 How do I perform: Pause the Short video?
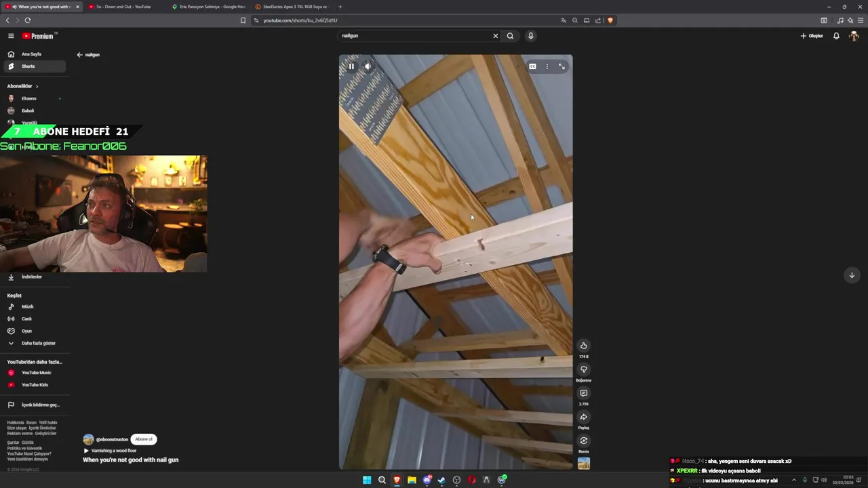coord(351,66)
